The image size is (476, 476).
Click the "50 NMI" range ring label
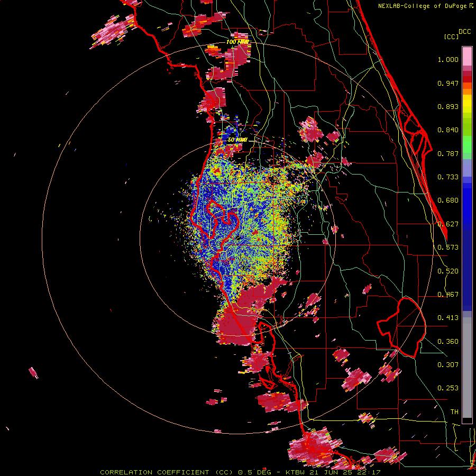(x=237, y=140)
